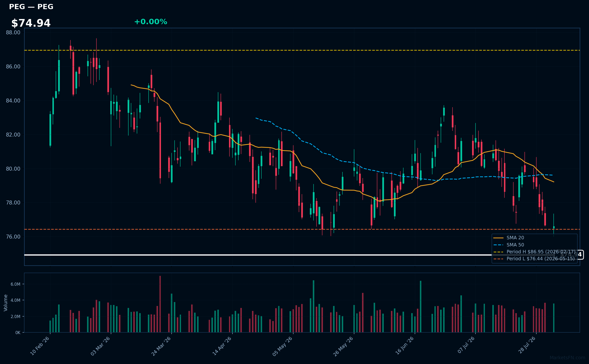The image size is (589, 364).
Task: Click the "0K" volume axis label
Action: 18,333
